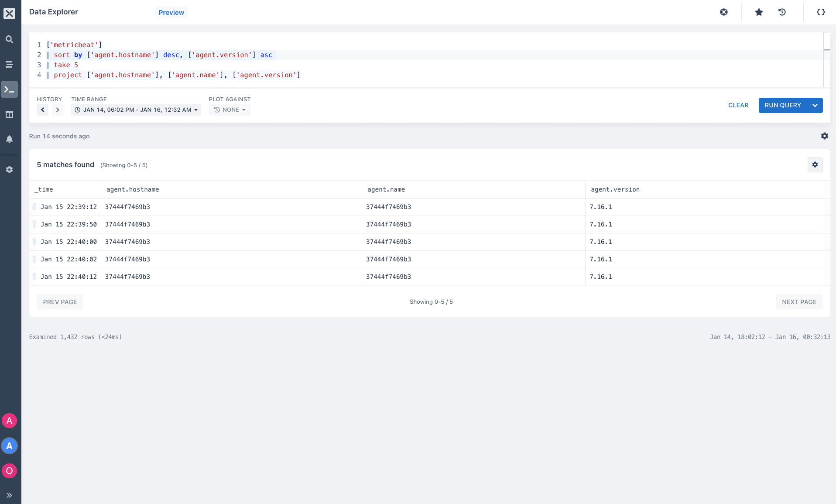Open the Dashboards panel icon
Screen dimensions: 836x504
pos(9,114)
